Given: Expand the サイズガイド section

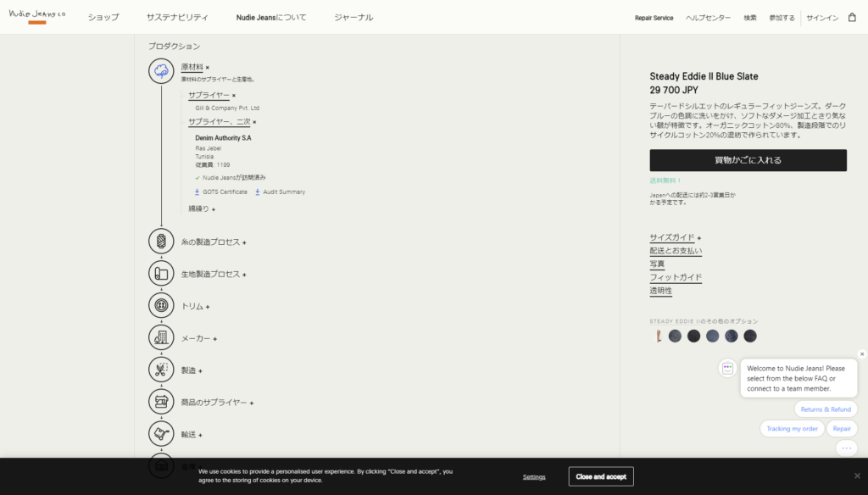Looking at the screenshot, I should (x=676, y=237).
